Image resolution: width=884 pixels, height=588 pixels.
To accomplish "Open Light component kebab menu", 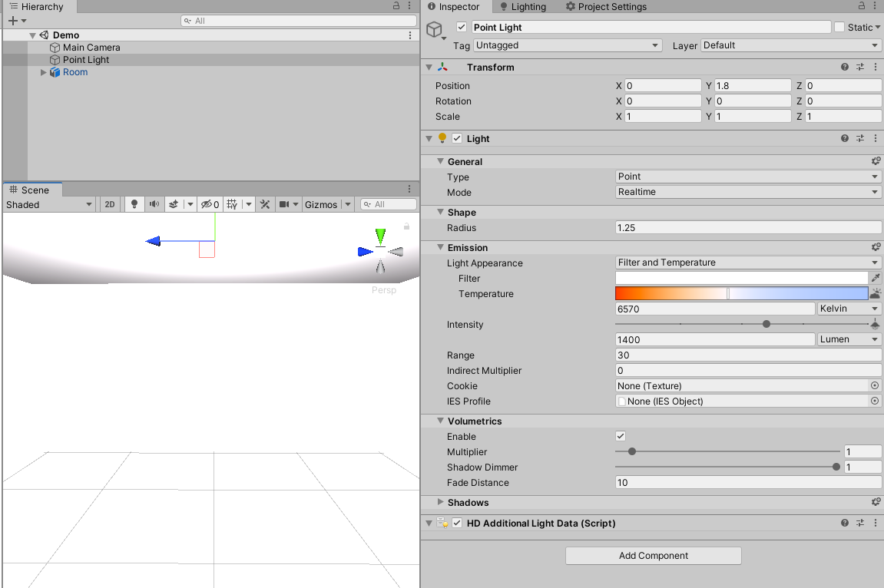I will tap(876, 138).
